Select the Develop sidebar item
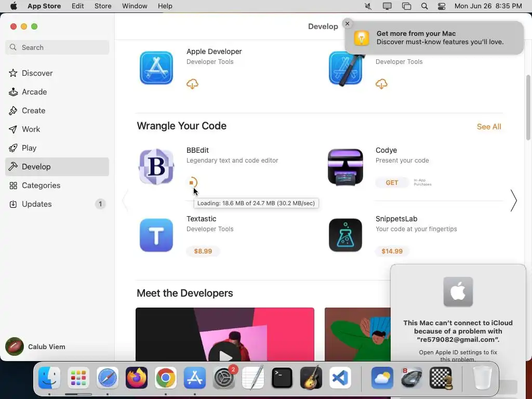 tap(57, 166)
